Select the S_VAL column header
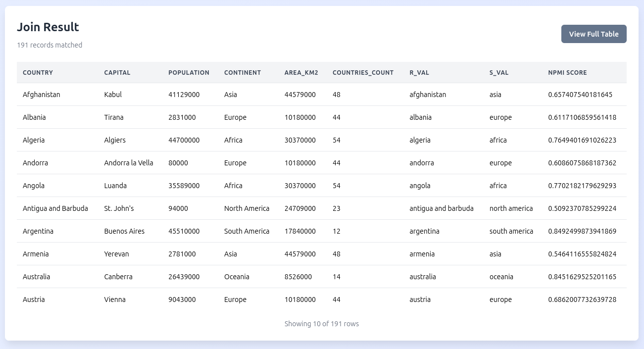Image resolution: width=644 pixels, height=349 pixels. pos(498,73)
